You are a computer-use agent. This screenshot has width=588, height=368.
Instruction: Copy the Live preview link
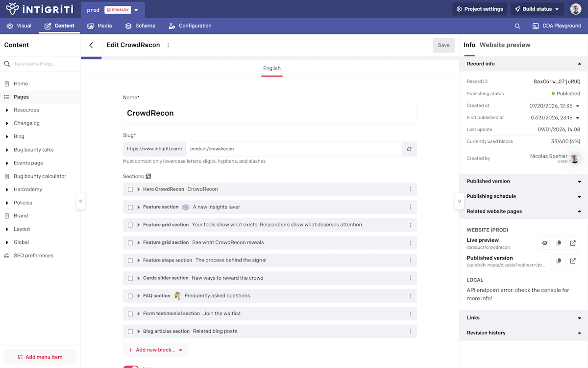[559, 243]
